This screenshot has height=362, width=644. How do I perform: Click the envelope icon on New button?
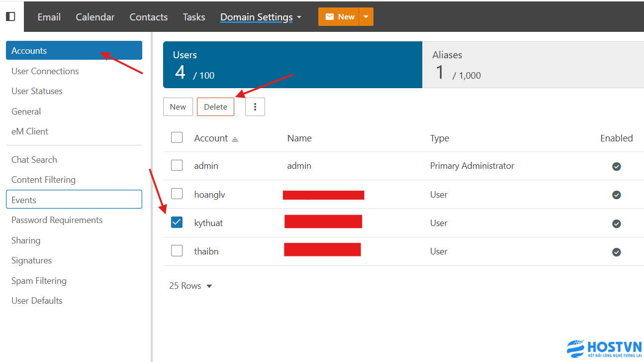[x=329, y=17]
